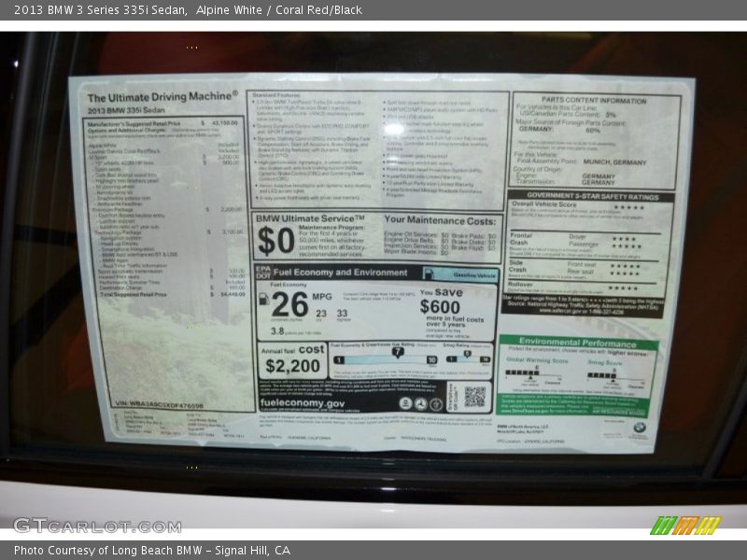Viewport: 747px width, 560px height.
Task: Click the 'Frontal Crash' rating label
Action: coord(521,239)
